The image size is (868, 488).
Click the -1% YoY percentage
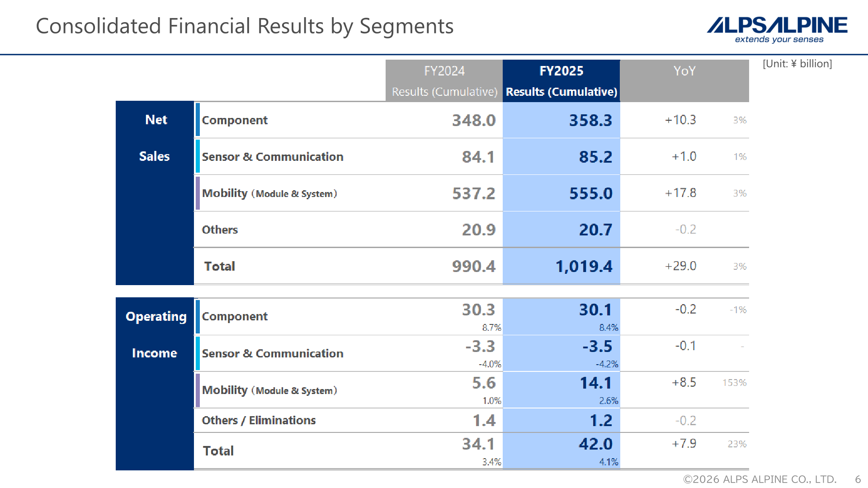pyautogui.click(x=738, y=310)
